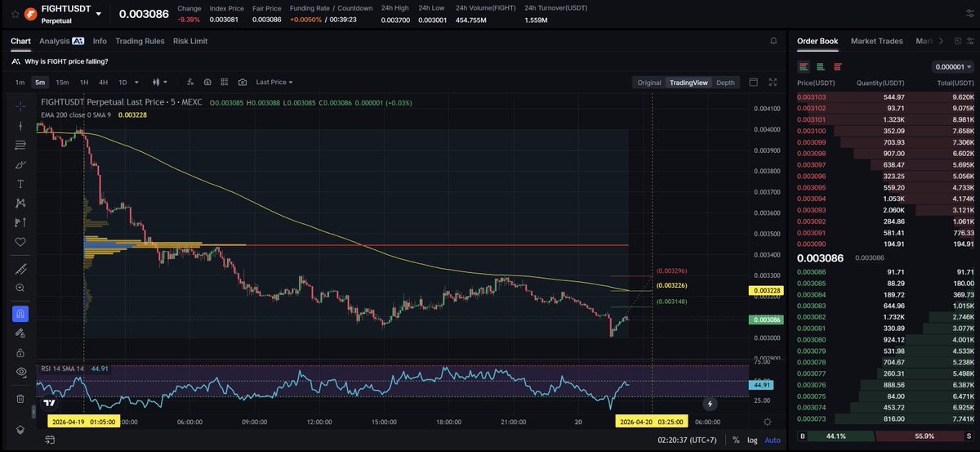
Task: Switch chart view to Depth
Action: pyautogui.click(x=724, y=82)
